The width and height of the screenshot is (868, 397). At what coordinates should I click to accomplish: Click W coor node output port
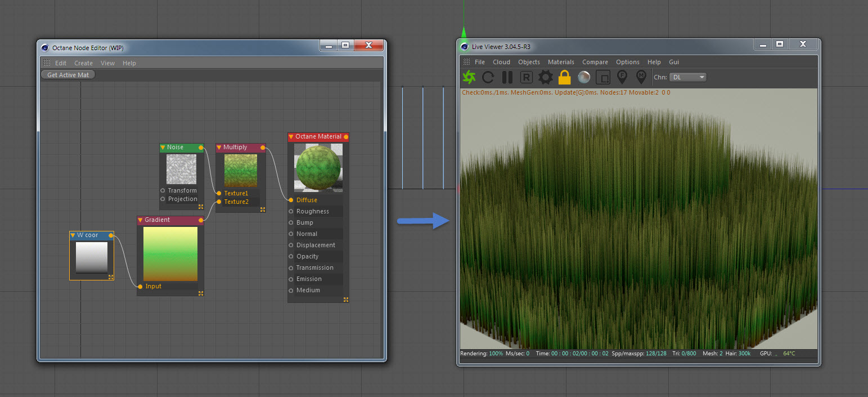111,235
